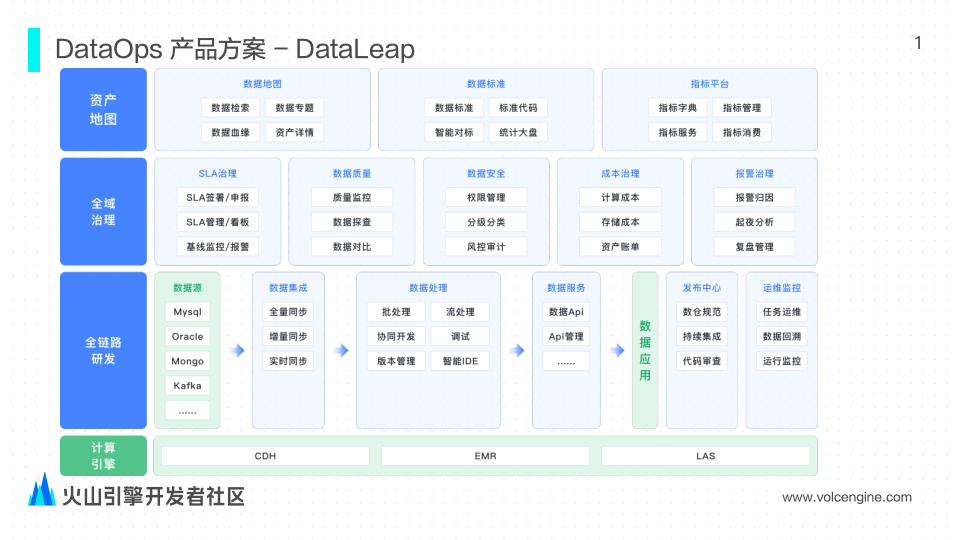The image size is (960, 540).
Task: Click the 指标字典 box
Action: coord(678,108)
